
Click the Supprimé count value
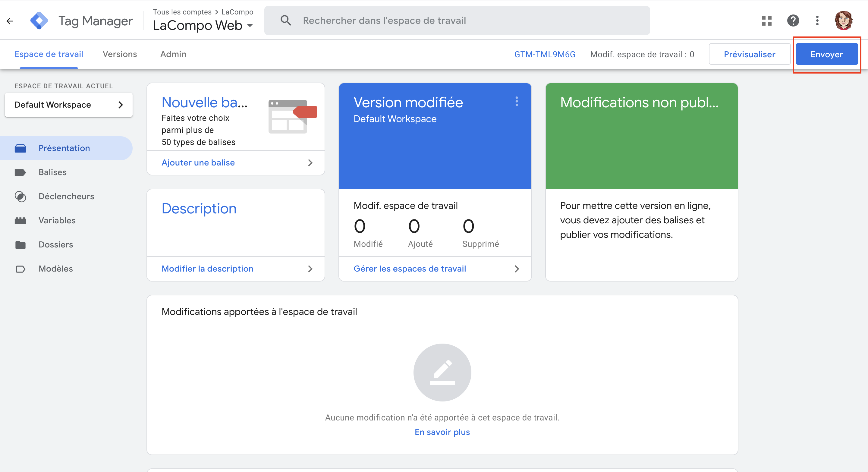click(x=468, y=226)
